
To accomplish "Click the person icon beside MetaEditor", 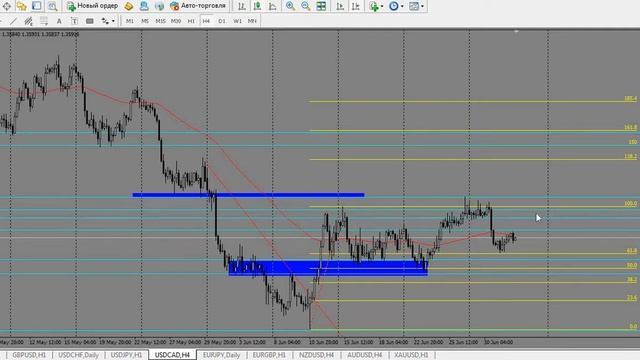I will 144,6.
